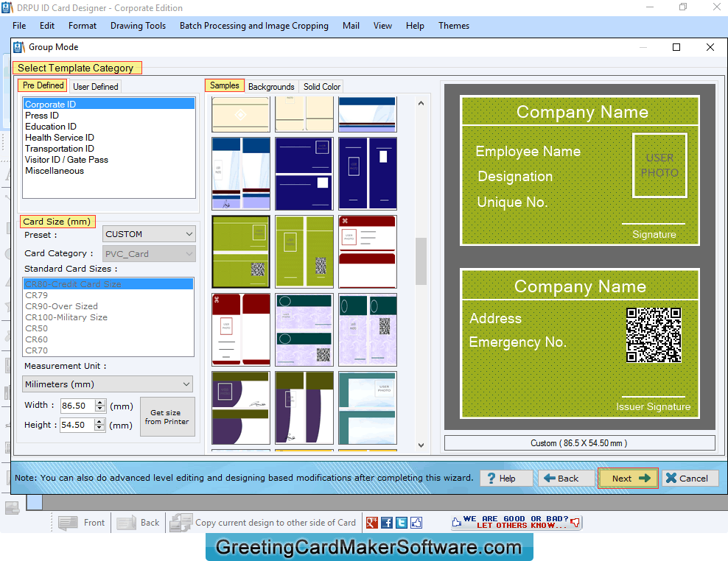Screen dimensions: 728x561
Task: Switch to the User Defined tab
Action: pyautogui.click(x=96, y=87)
